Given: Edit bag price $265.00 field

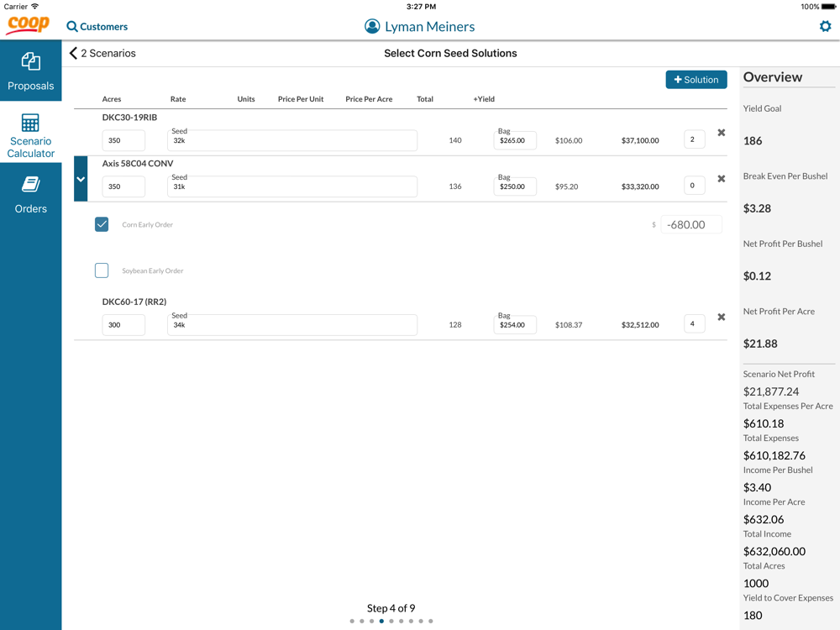Looking at the screenshot, I should 514,140.
